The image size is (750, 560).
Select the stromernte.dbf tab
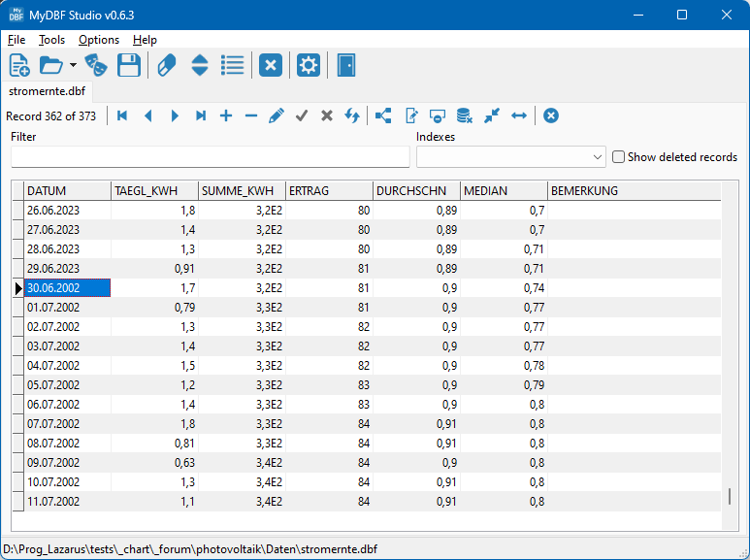point(47,91)
